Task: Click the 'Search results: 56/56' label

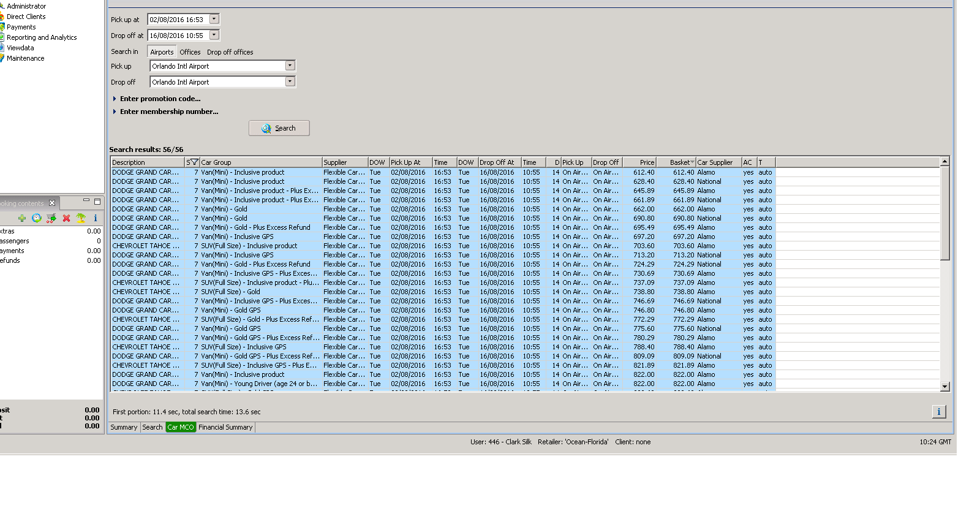Action: click(146, 150)
